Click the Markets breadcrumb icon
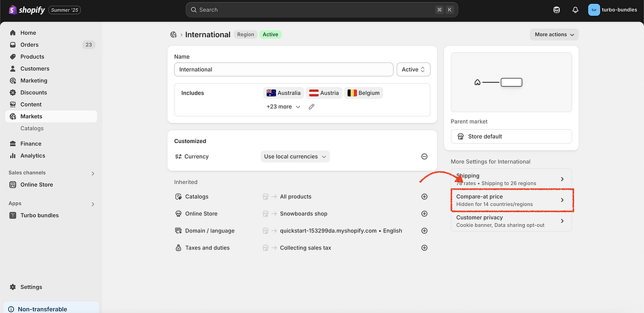The width and height of the screenshot is (644, 313). click(x=173, y=35)
